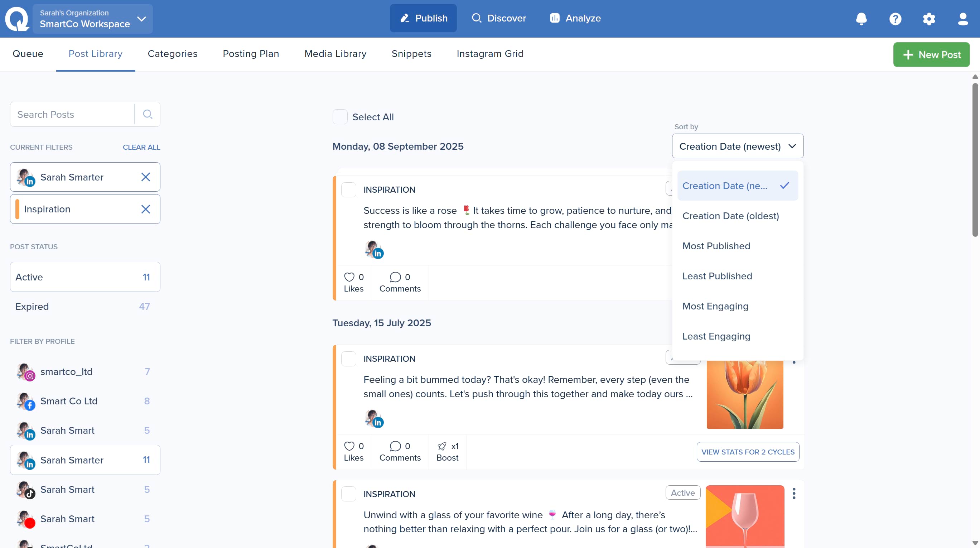
Task: Remove the Inspiration category filter
Action: pyautogui.click(x=145, y=209)
